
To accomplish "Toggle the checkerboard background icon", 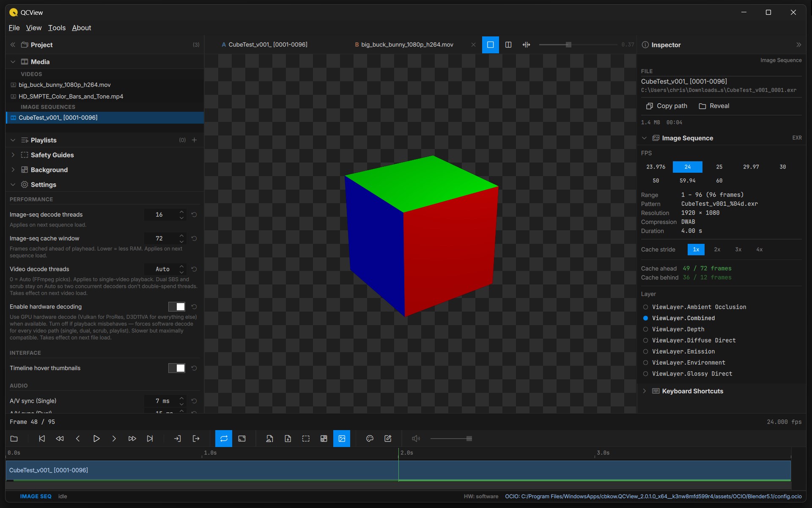I will [x=324, y=439].
